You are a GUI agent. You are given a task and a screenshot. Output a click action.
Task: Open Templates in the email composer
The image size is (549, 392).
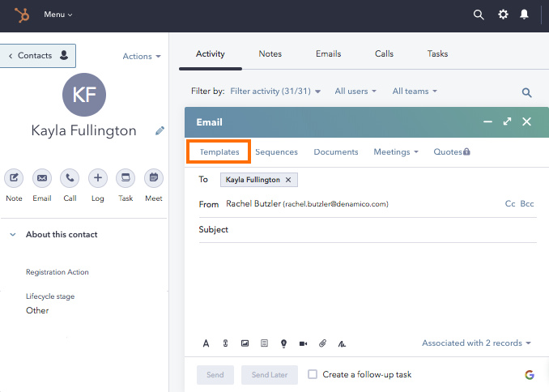[x=219, y=151]
